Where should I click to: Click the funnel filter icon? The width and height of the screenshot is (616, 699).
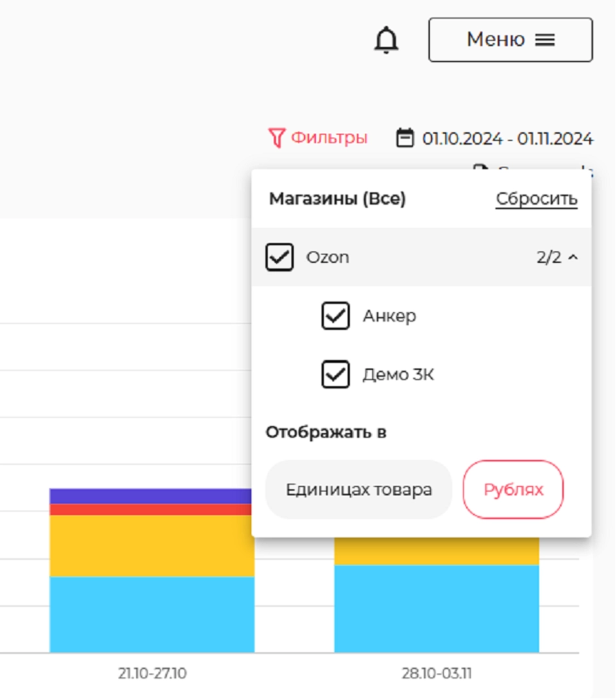277,138
